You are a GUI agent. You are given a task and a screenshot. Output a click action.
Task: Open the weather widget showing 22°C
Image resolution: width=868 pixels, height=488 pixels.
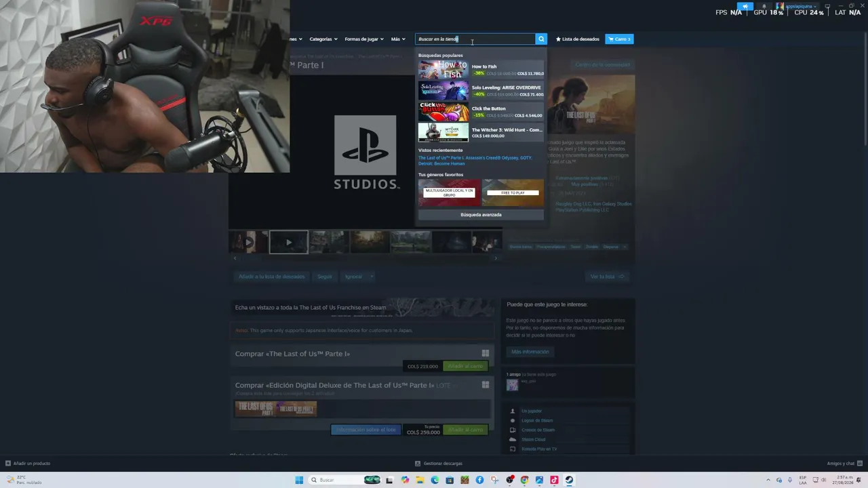coord(24,480)
